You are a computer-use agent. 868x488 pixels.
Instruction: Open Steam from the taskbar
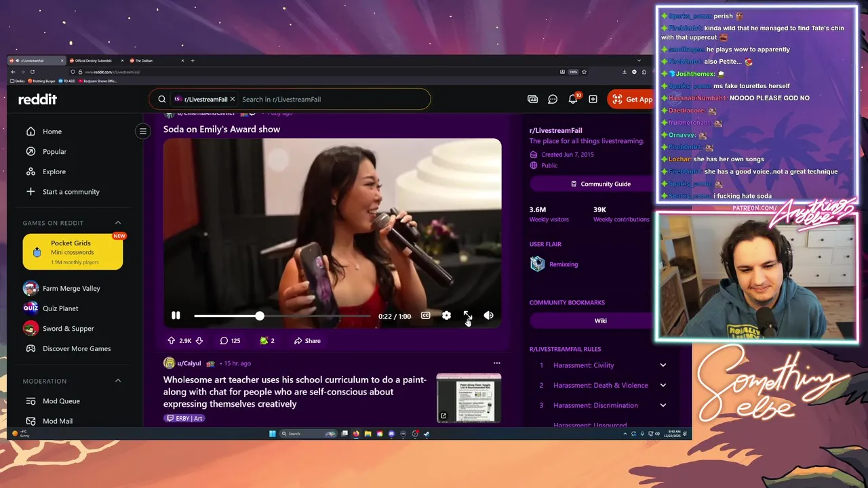click(427, 434)
